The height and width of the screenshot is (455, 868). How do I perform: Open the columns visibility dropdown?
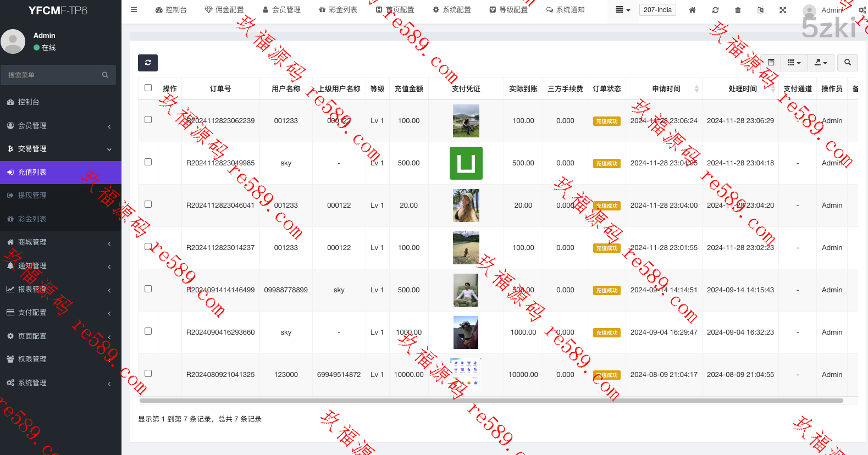(x=793, y=63)
